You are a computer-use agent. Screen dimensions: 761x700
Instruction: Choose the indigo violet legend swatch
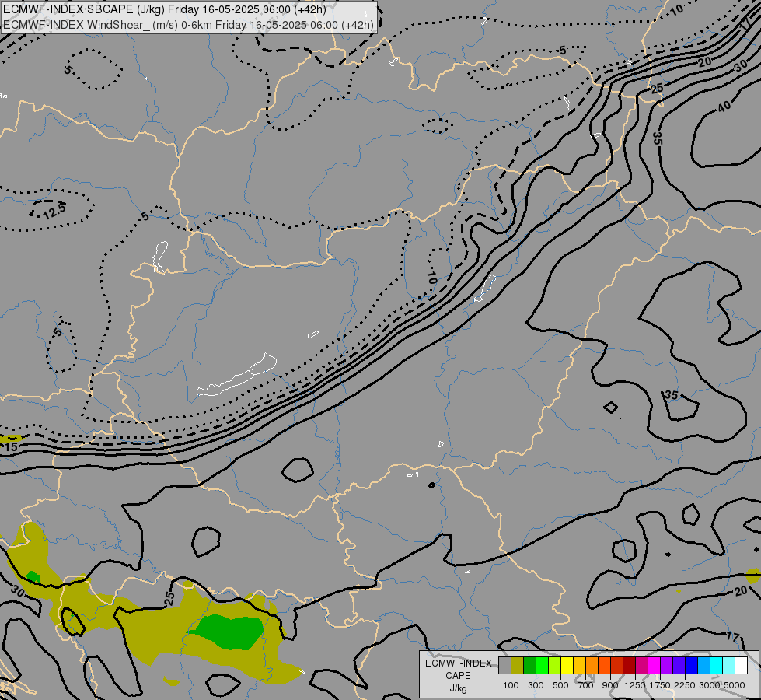tap(679, 666)
